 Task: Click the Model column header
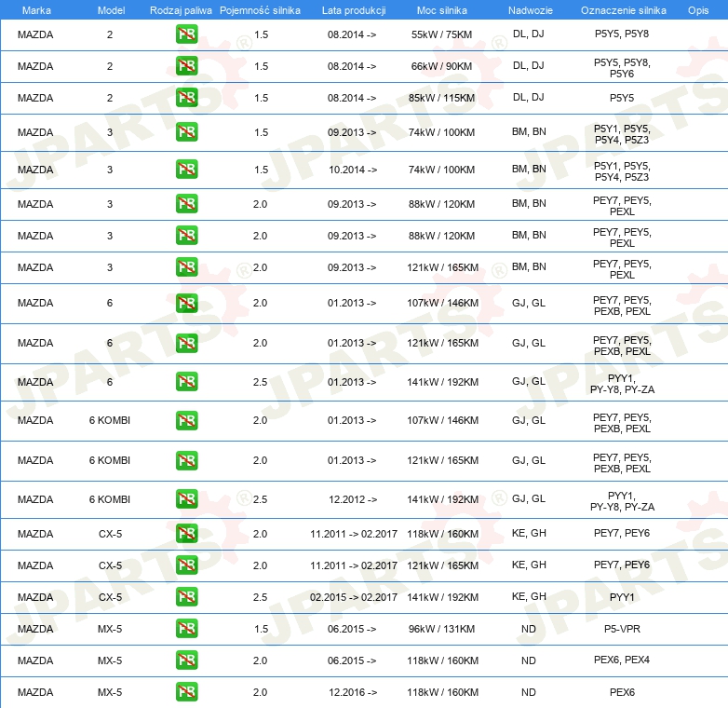coord(111,10)
